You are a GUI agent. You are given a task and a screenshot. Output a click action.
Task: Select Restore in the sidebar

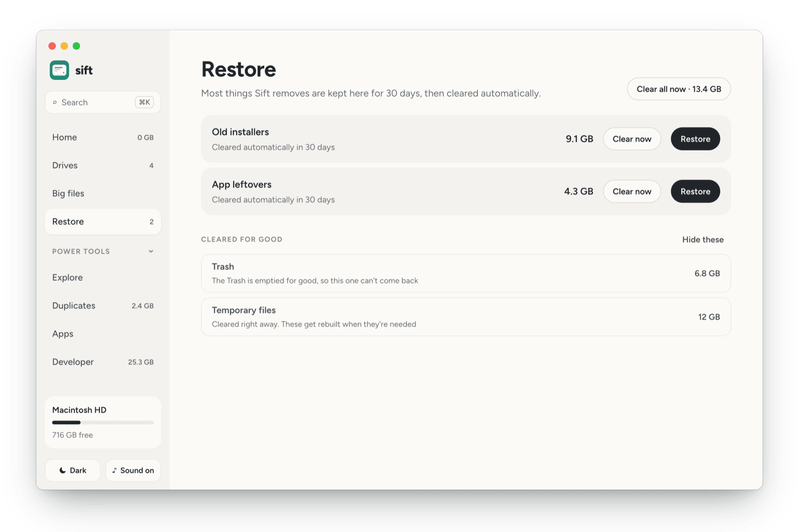(x=103, y=222)
